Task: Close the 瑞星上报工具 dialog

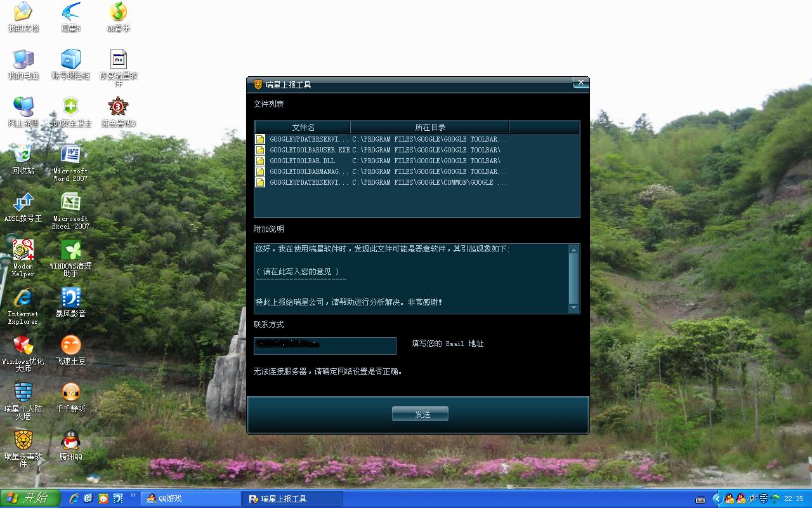Action: 580,83
